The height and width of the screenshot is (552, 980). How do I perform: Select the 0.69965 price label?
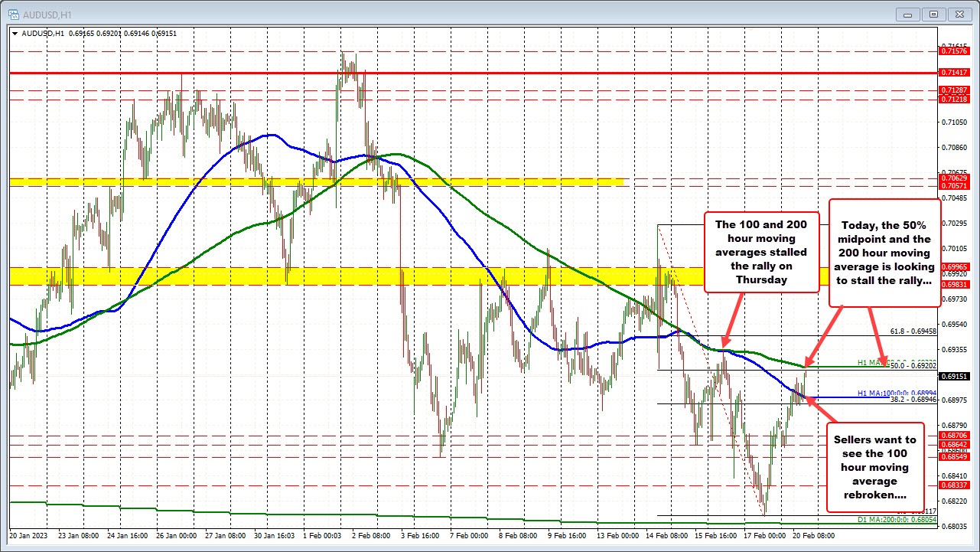click(x=954, y=266)
